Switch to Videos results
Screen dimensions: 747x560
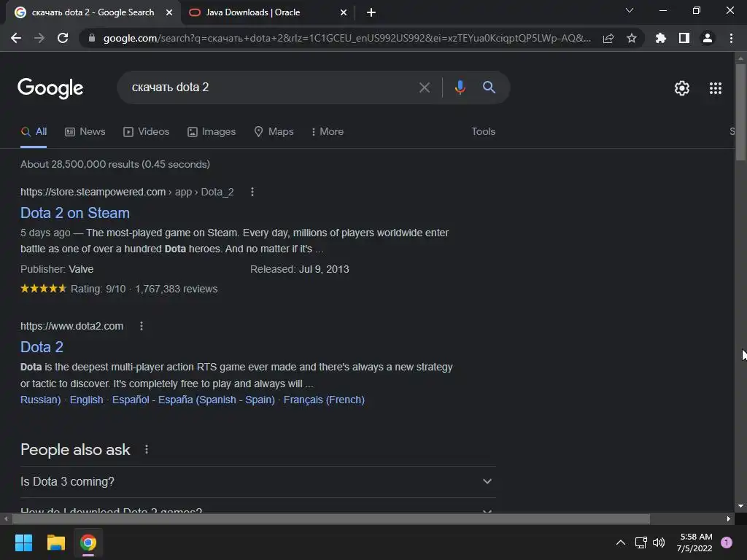point(146,132)
